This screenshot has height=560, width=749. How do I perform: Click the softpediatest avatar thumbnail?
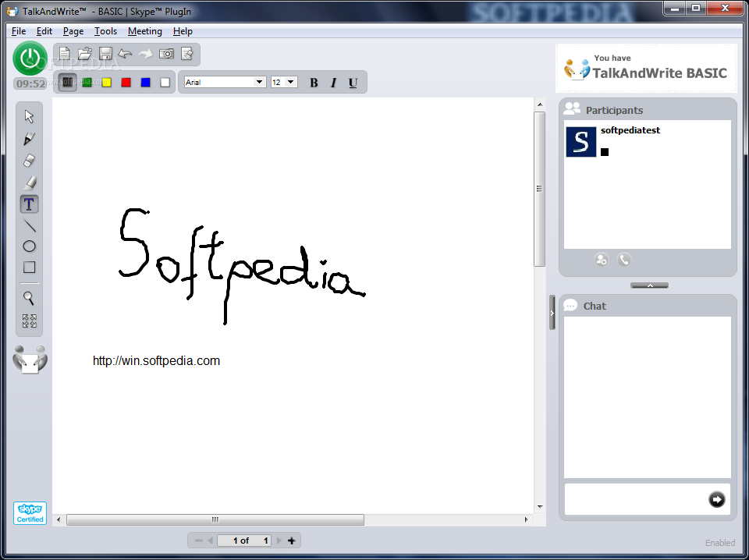[x=580, y=142]
